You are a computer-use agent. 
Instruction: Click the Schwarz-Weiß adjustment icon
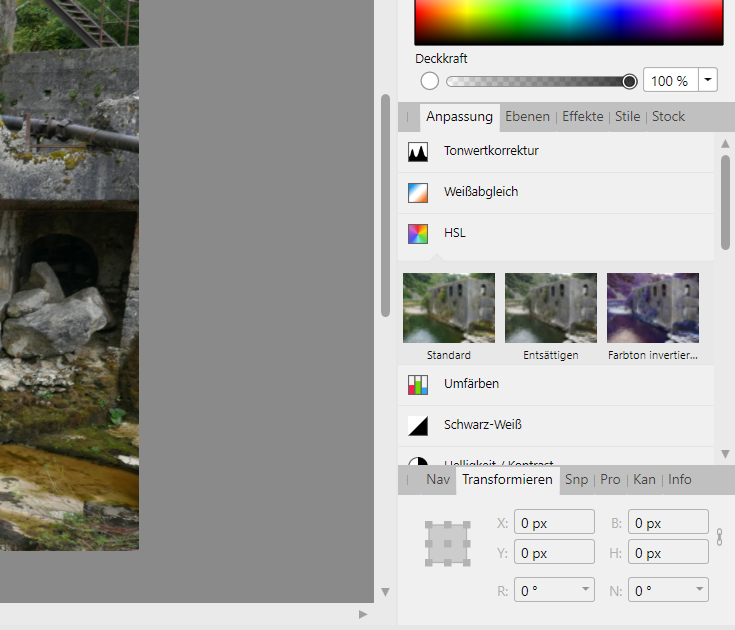(418, 426)
